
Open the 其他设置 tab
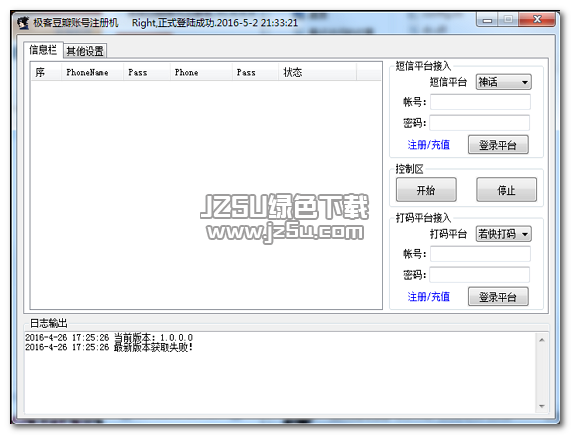[x=85, y=51]
